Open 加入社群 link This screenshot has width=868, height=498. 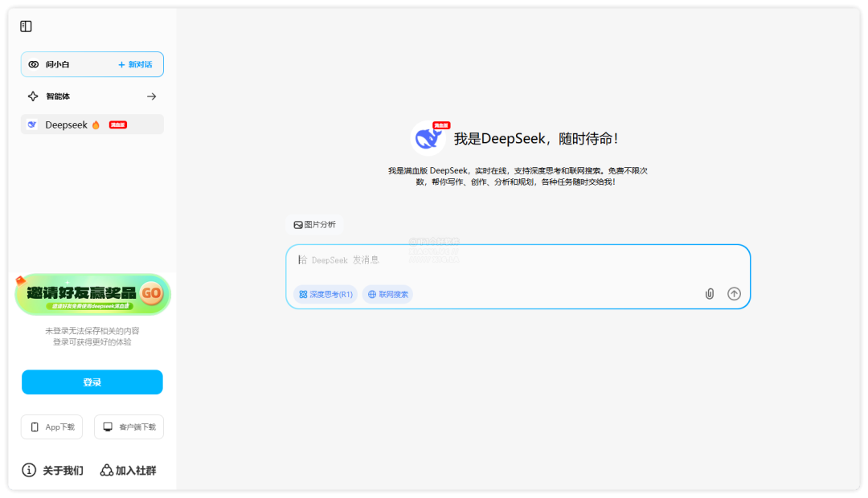tap(128, 471)
